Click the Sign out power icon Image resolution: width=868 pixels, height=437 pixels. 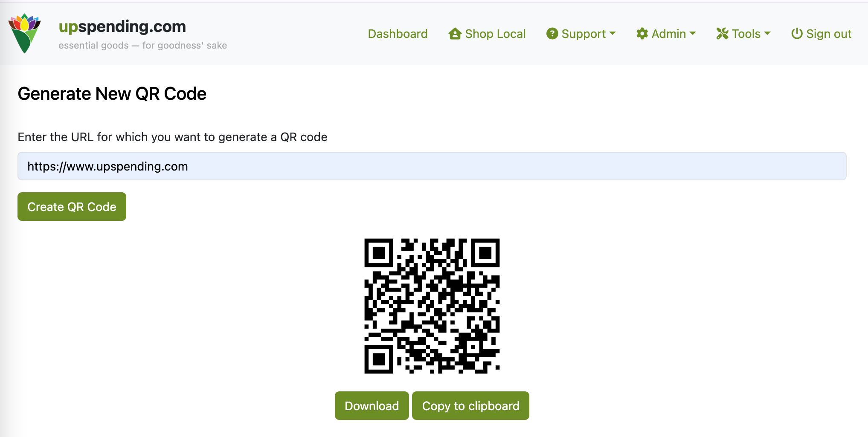click(x=796, y=34)
